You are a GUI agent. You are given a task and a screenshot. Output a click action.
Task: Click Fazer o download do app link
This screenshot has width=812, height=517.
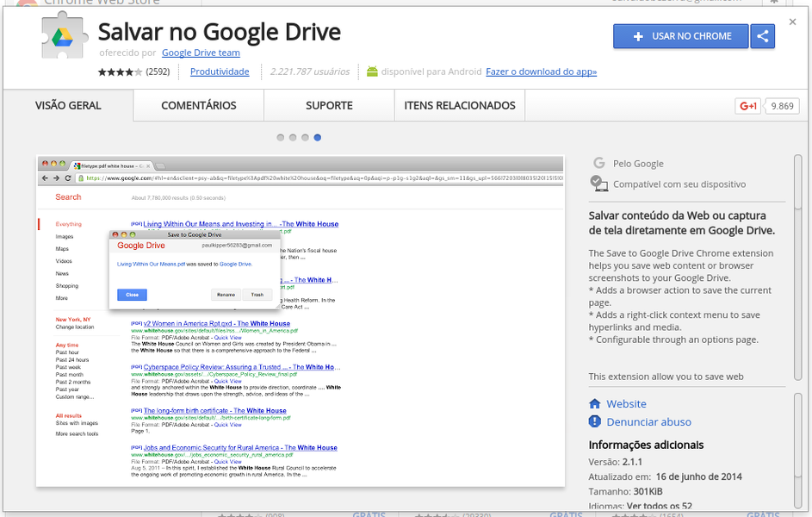(x=541, y=72)
